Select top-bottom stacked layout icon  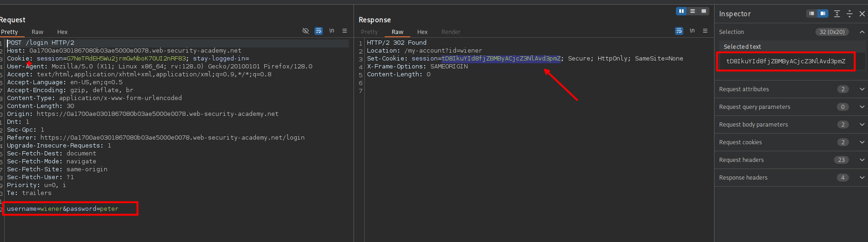(693, 11)
